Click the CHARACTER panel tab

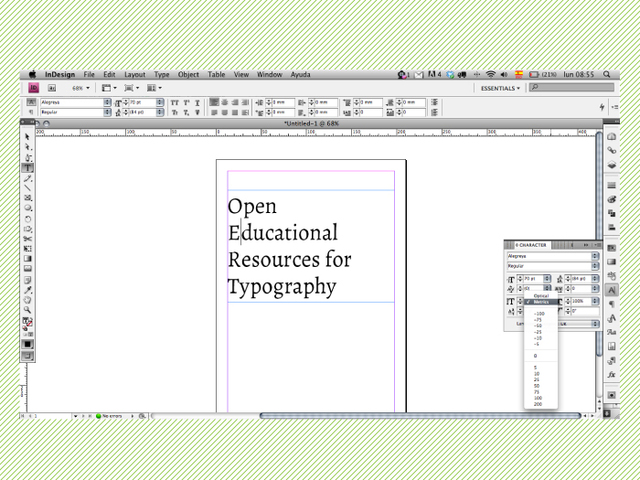[x=531, y=245]
